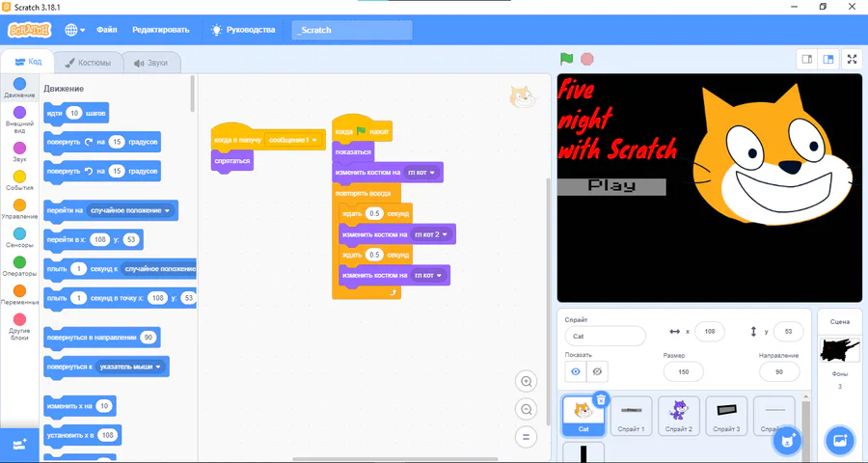Viewport: 868px width, 463px height.
Task: Select the Спрайт 2 thumbnail
Action: (x=679, y=416)
